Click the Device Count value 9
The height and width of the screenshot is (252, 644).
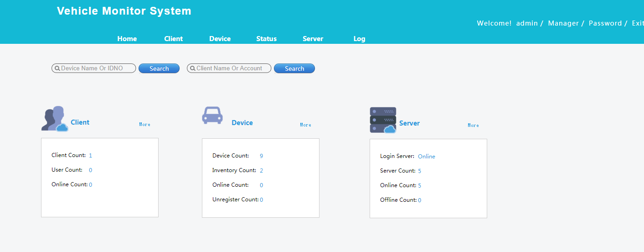pos(262,156)
